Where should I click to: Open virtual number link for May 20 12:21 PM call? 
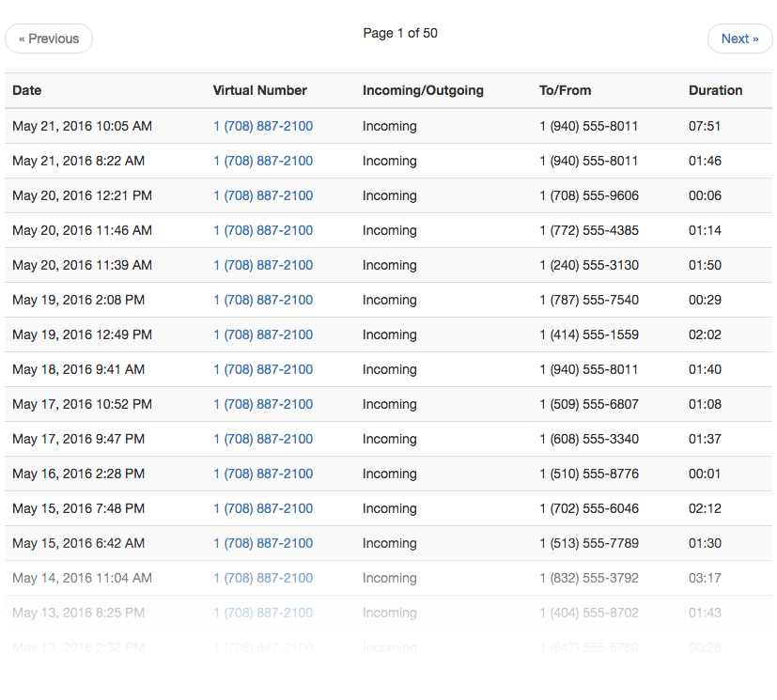263,195
